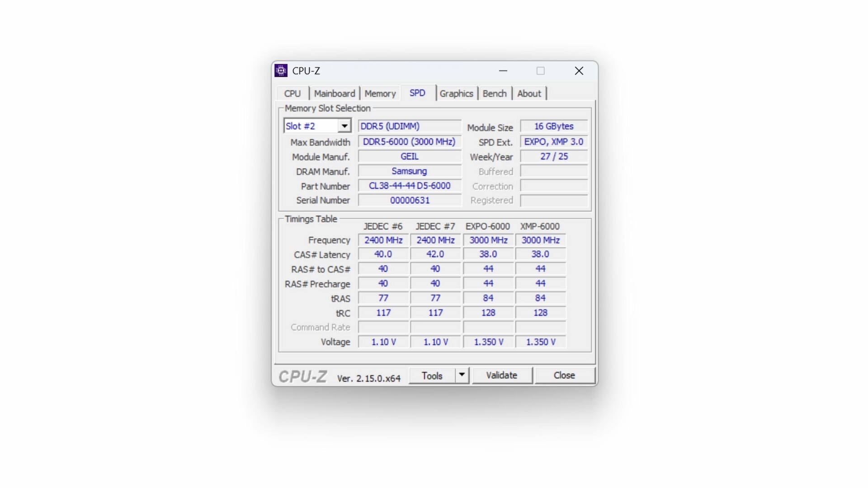Click the Max Bandwidth field showing DDR5-6000
Viewport: 868px width, 488px height.
(409, 142)
